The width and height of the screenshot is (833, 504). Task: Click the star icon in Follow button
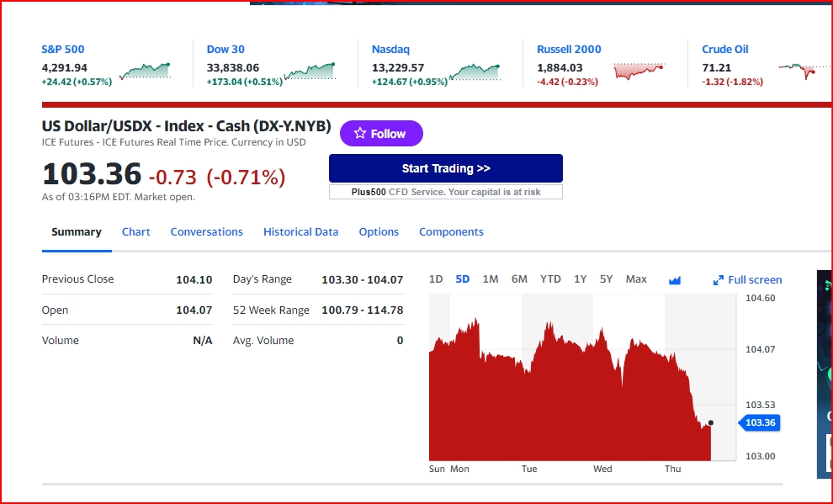(359, 133)
